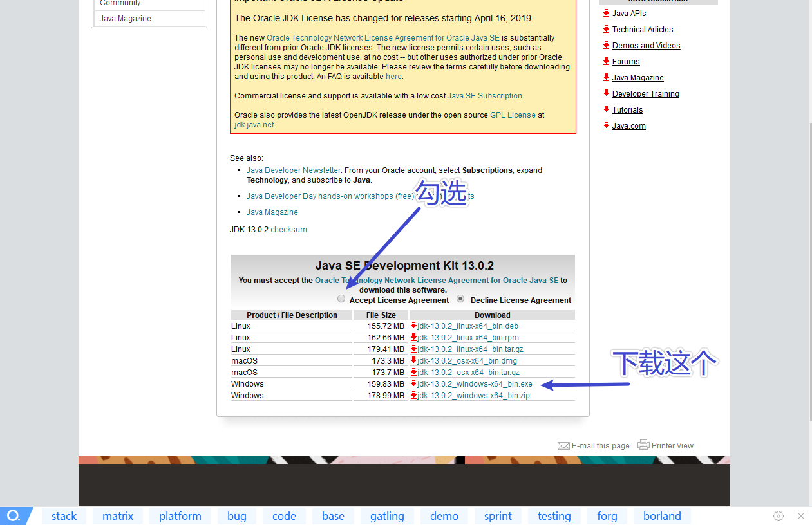This screenshot has height=525, width=812.
Task: Click download icon for windows-x64_bin.zip
Action: pos(413,395)
